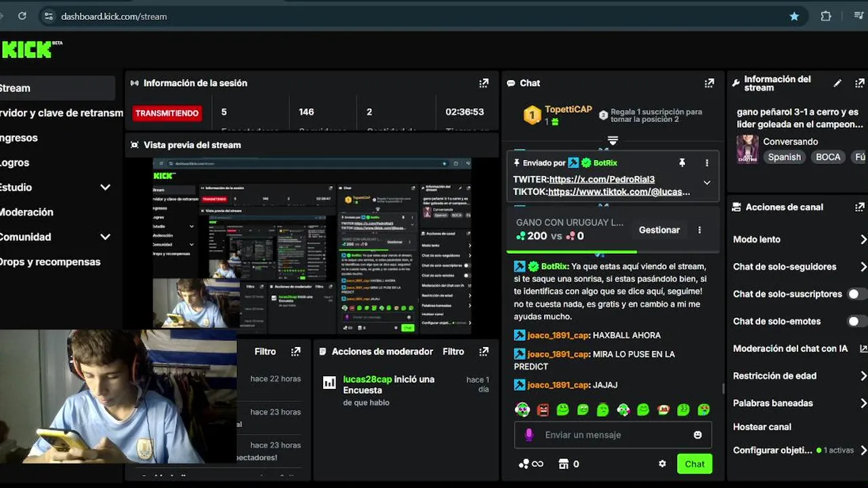Image resolution: width=868 pixels, height=488 pixels.
Task: Pop out the Información de la sesión panel
Action: pos(484,83)
